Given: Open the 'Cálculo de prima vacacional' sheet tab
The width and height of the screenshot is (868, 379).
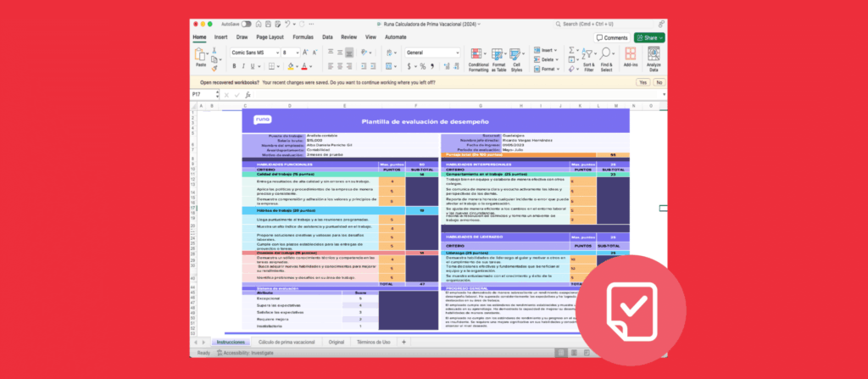Looking at the screenshot, I should click(286, 341).
